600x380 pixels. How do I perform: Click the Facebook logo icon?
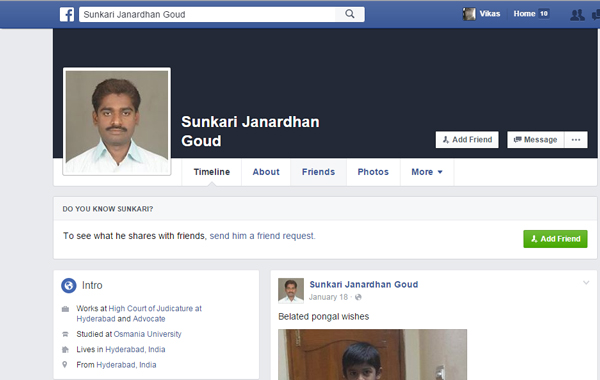pyautogui.click(x=67, y=15)
